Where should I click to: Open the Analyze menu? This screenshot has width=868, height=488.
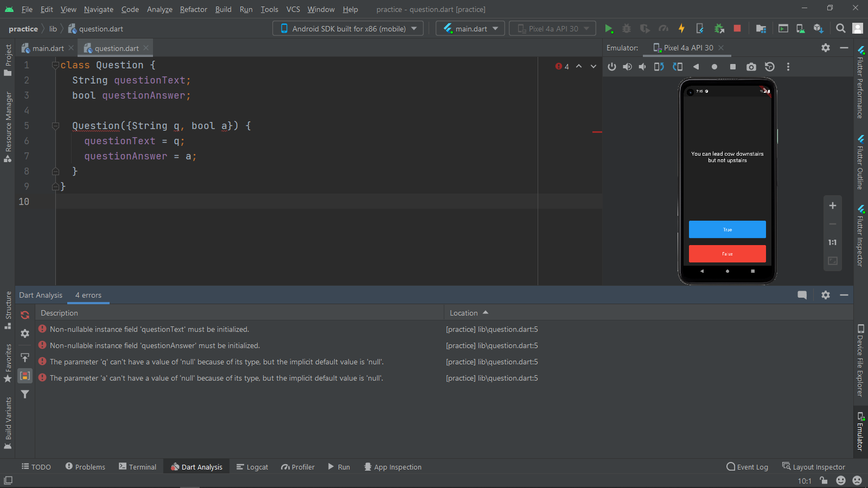tap(159, 9)
